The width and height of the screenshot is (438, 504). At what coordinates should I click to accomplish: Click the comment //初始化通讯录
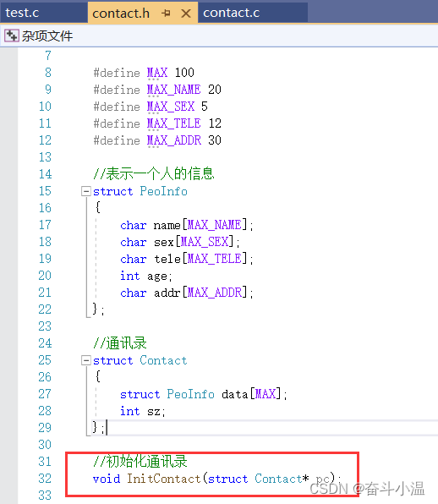(x=140, y=462)
